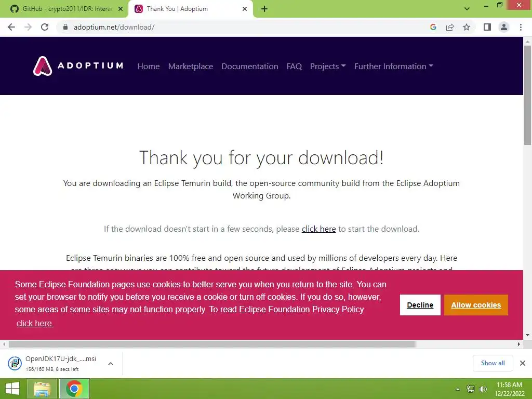532x399 pixels.
Task: Open the tab search chevron
Action: pyautogui.click(x=467, y=9)
